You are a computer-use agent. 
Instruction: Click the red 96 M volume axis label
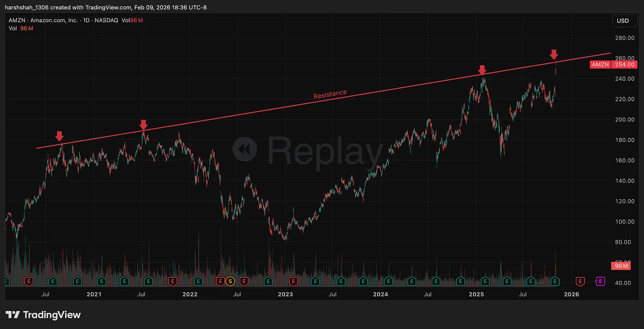(x=620, y=266)
